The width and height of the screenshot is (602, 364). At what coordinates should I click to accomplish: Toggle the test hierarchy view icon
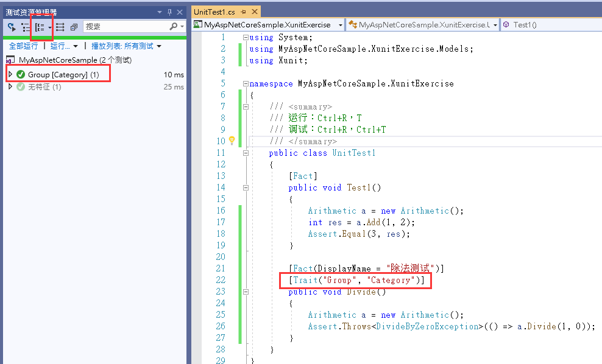click(x=26, y=27)
